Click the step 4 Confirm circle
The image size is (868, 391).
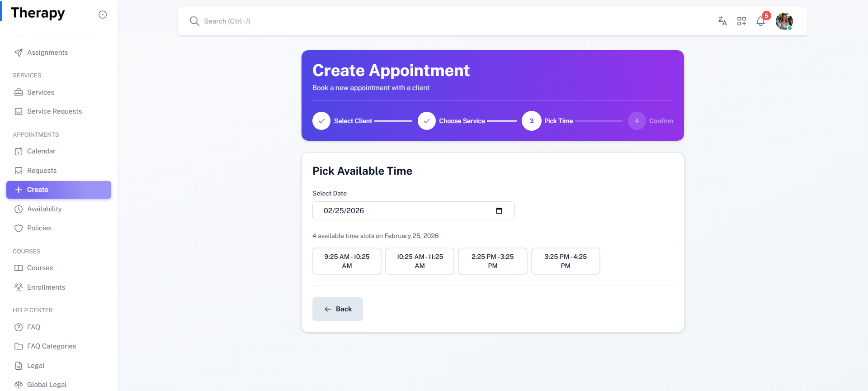click(637, 121)
